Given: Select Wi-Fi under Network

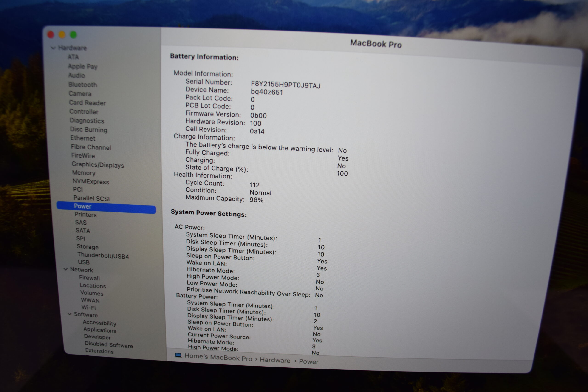Looking at the screenshot, I should click(x=88, y=307).
